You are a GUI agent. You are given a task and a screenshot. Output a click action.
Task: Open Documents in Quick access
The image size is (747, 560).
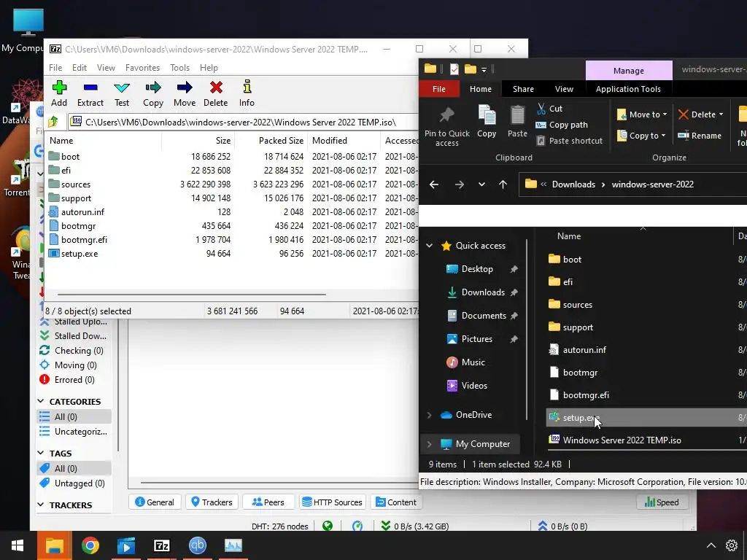(x=483, y=316)
